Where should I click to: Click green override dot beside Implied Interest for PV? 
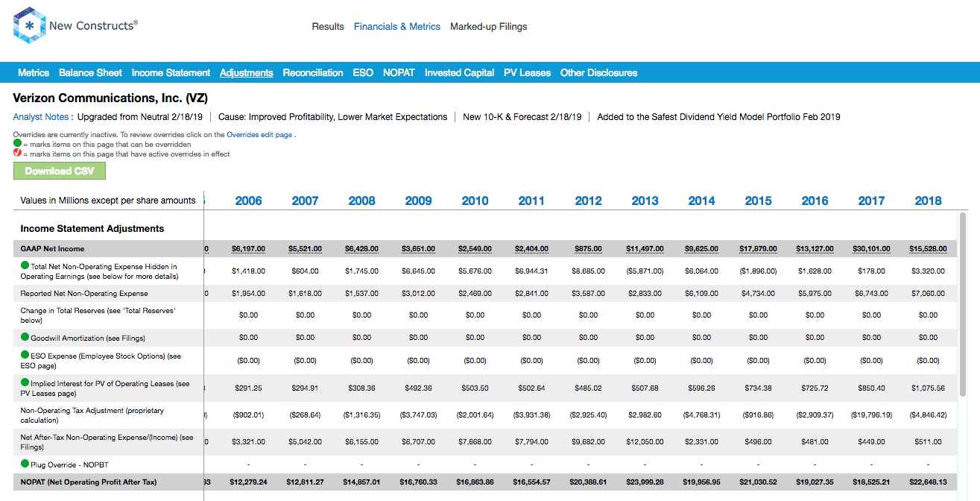[25, 383]
